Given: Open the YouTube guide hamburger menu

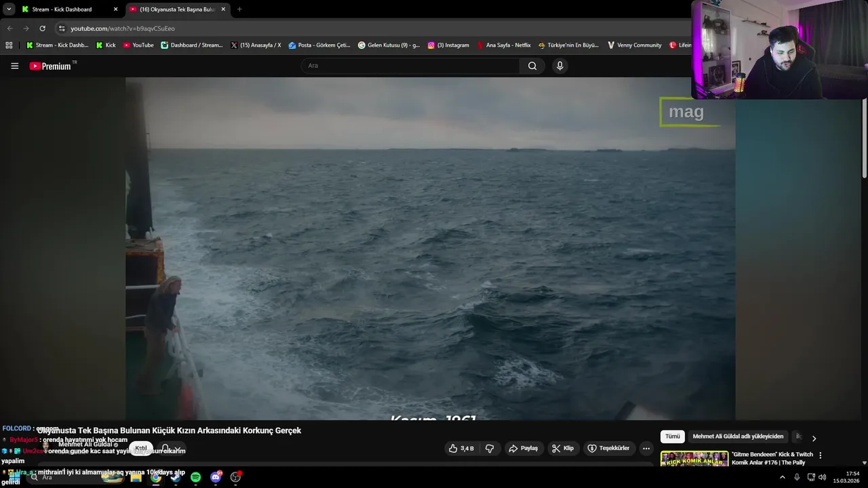Looking at the screenshot, I should [14, 66].
